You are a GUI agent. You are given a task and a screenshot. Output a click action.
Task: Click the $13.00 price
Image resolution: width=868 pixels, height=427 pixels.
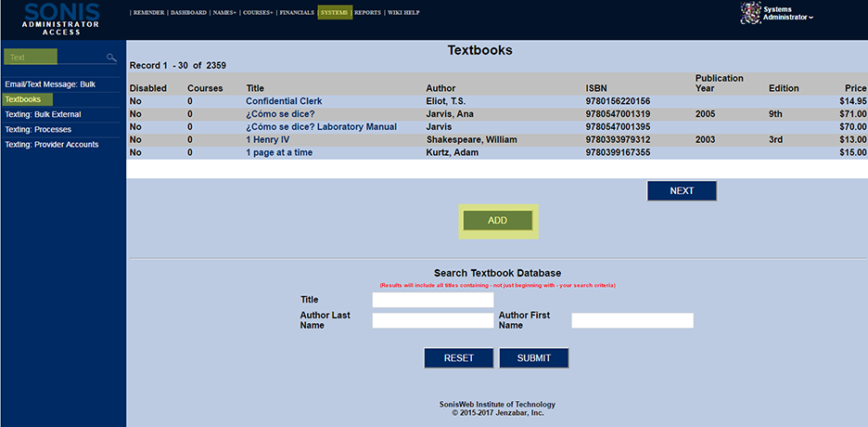click(x=853, y=139)
